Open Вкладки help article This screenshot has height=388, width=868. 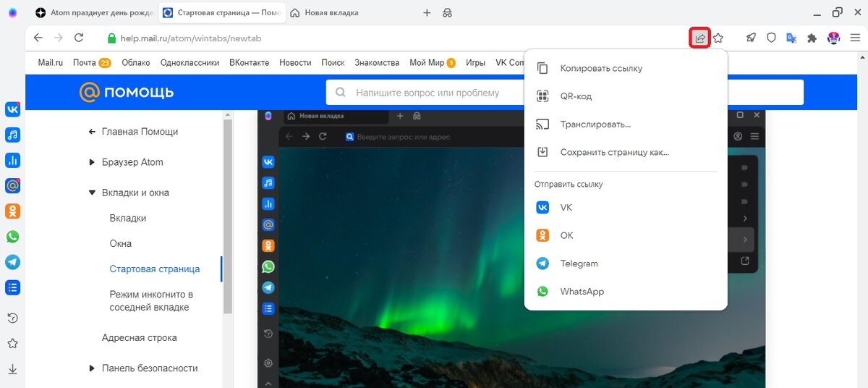coord(128,218)
